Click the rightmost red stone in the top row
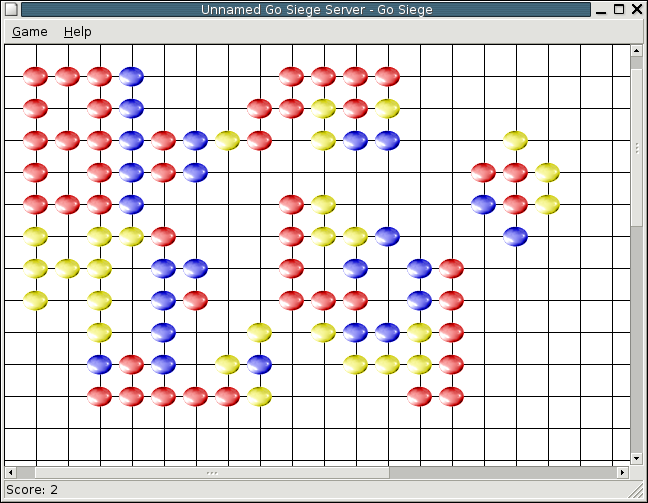 point(387,76)
